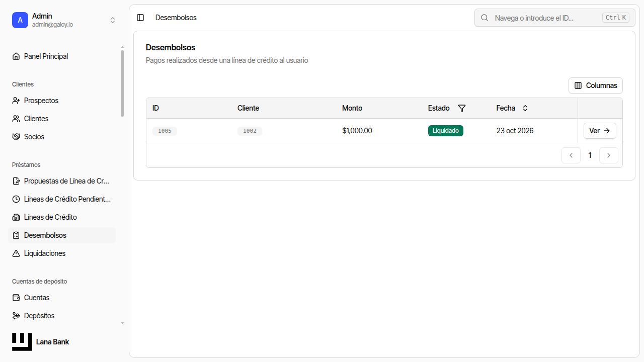Click the Desembolsos breadcrumb in the top bar
This screenshot has height=362, width=644.
tap(176, 18)
